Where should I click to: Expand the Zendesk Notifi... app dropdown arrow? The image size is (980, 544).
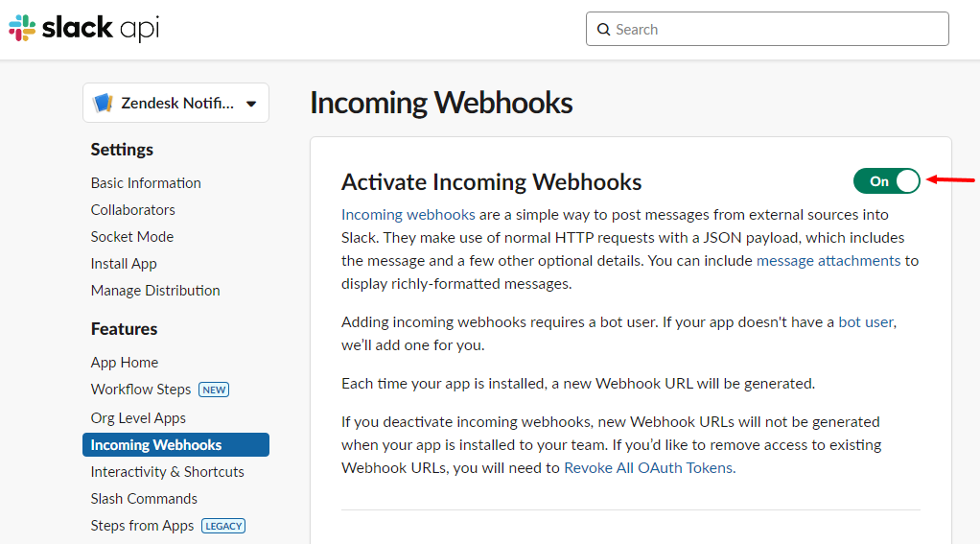251,104
